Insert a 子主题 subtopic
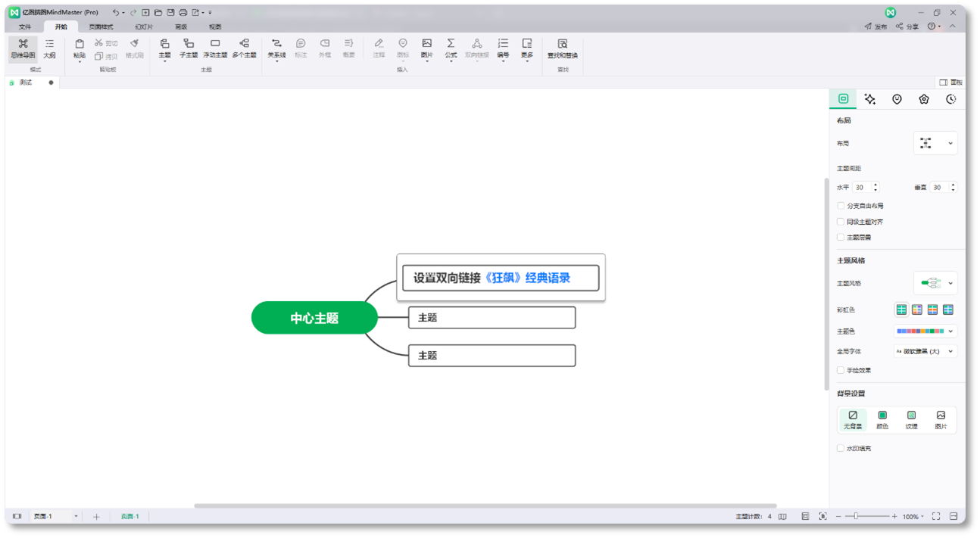The height and width of the screenshot is (538, 980). (x=189, y=48)
